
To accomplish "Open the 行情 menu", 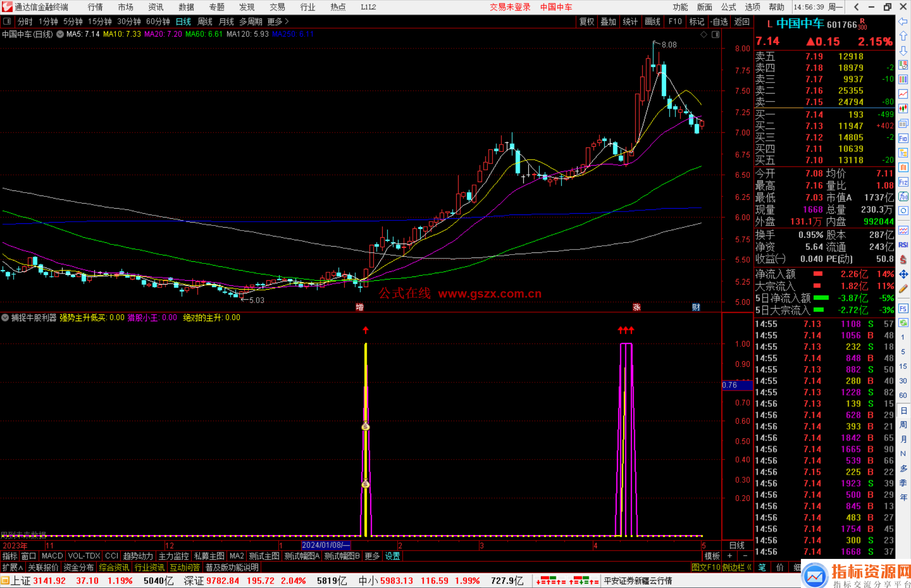I will point(95,7).
